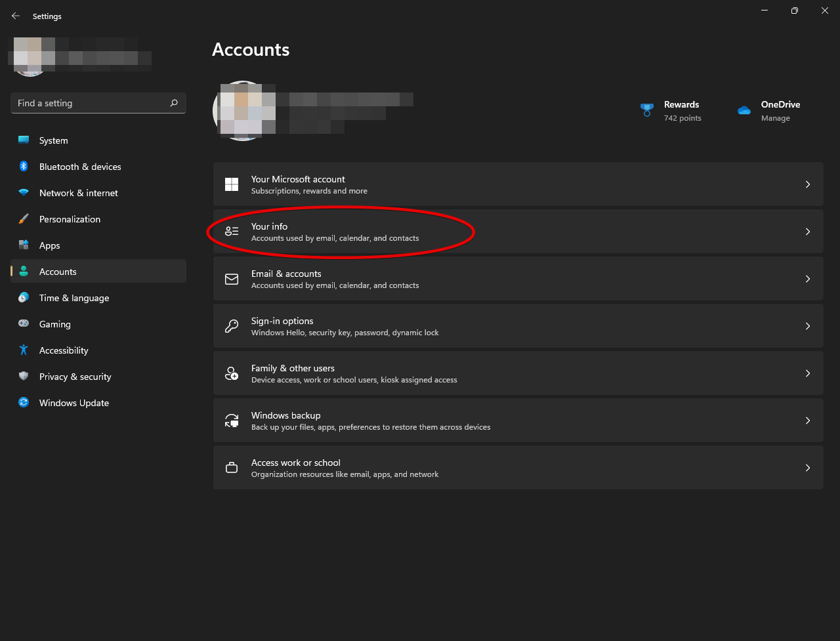Viewport: 840px width, 641px height.
Task: Click the Windows backup icon
Action: coord(232,421)
